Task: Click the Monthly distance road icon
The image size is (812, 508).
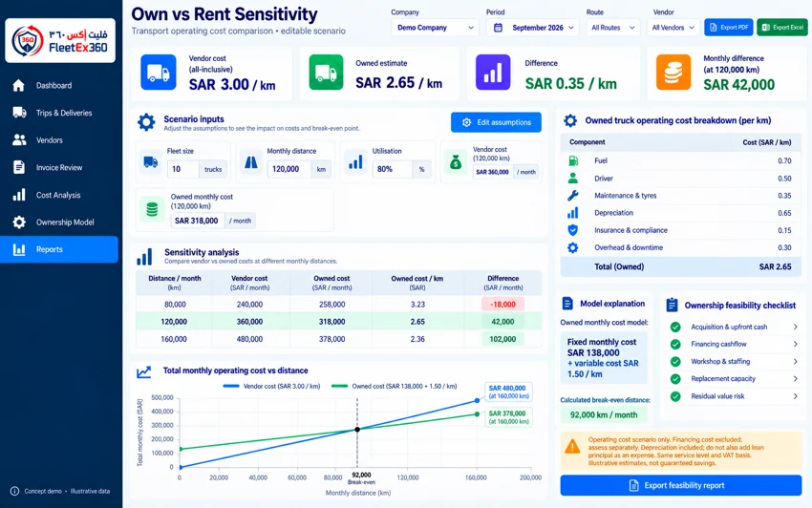Action: (x=251, y=162)
